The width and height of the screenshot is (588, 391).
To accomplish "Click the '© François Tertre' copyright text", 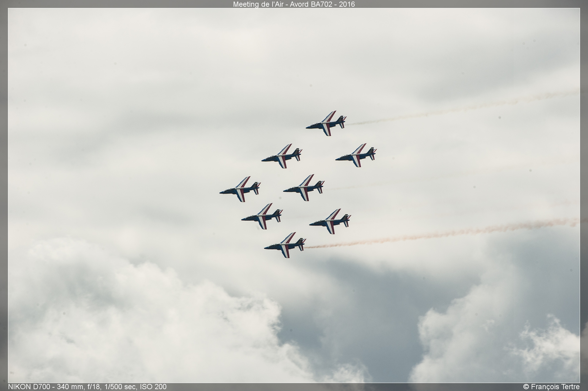I will pyautogui.click(x=551, y=387).
